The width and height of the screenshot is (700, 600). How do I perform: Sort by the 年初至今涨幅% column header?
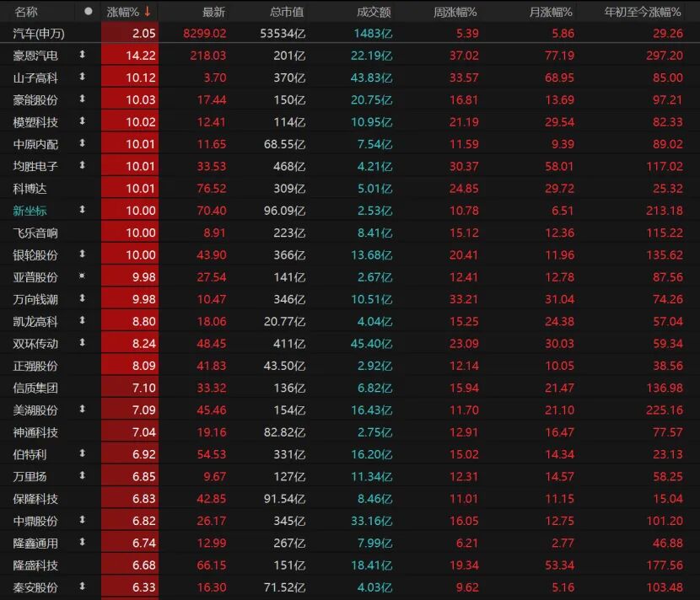click(x=643, y=12)
